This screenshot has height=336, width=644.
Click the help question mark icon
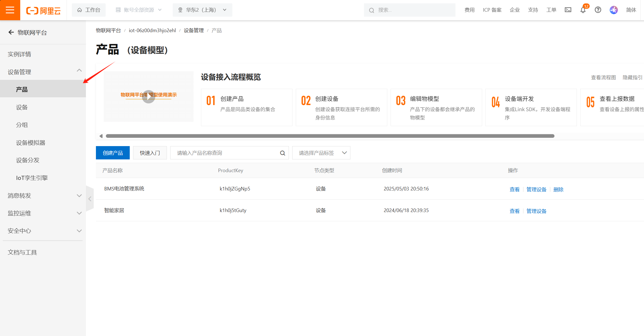598,10
